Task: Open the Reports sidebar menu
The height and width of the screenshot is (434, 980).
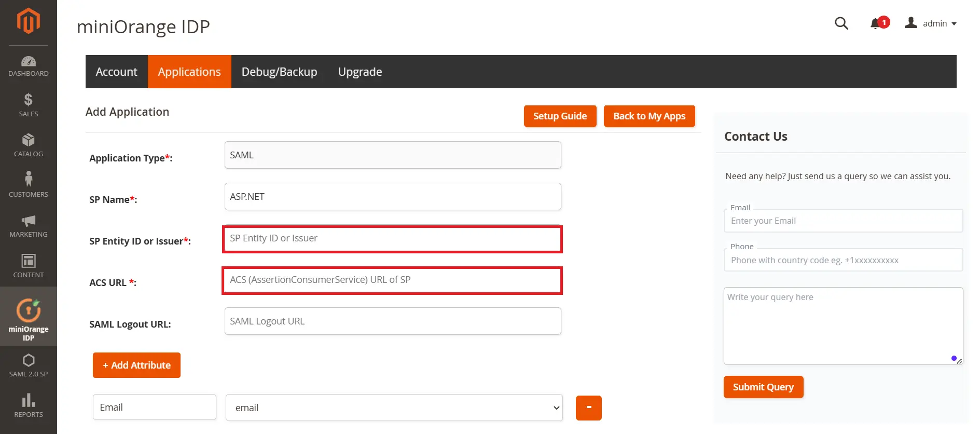Action: coord(29,405)
